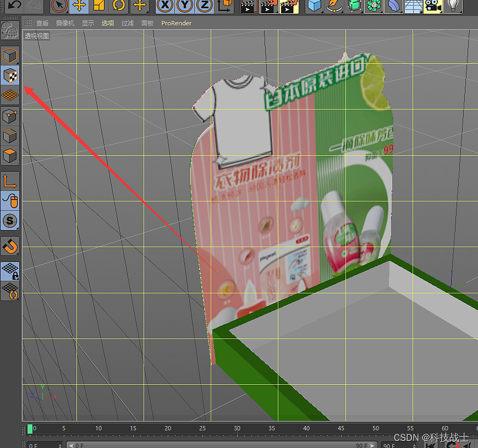Screen dimensions: 478x448
Task: Click the 90 F end frame field
Action: click(x=398, y=445)
